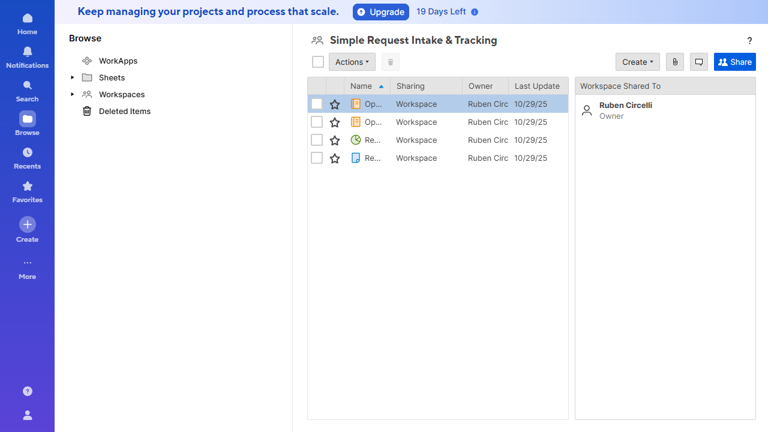Screen dimensions: 768x432
Task: Click the Deleted Items trash icon
Action: point(87,111)
